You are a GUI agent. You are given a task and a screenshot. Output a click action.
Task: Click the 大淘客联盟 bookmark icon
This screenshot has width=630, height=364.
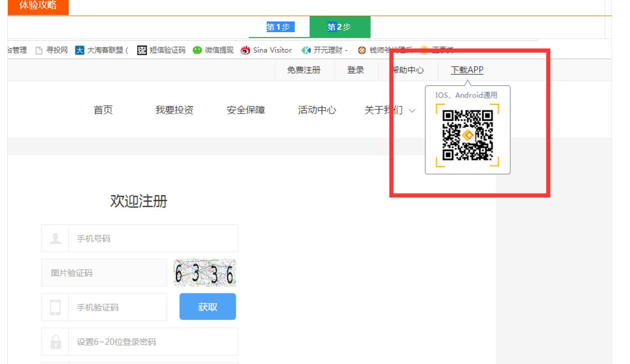[x=79, y=50]
